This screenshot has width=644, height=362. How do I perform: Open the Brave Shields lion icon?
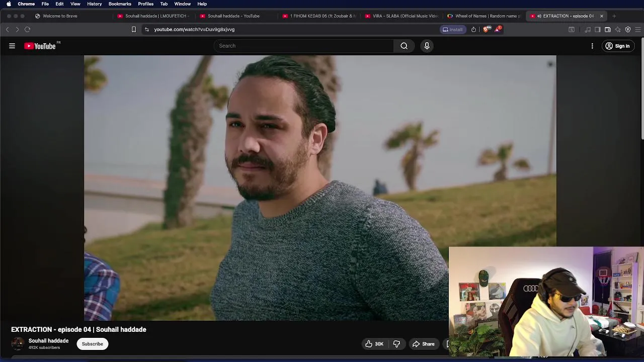coord(486,30)
